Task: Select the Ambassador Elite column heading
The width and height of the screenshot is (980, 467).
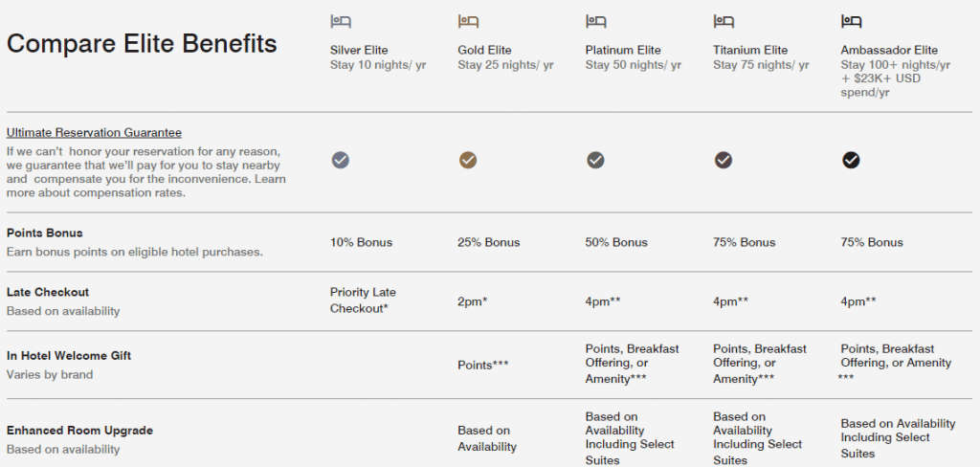Action: point(889,50)
